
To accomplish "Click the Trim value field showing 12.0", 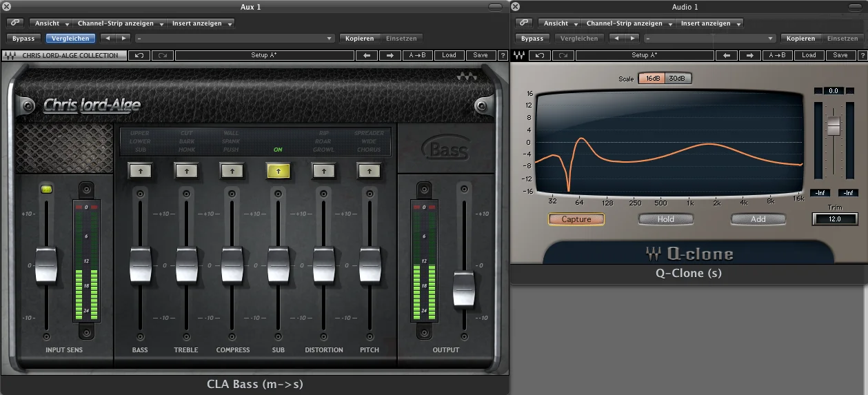I will (x=835, y=219).
